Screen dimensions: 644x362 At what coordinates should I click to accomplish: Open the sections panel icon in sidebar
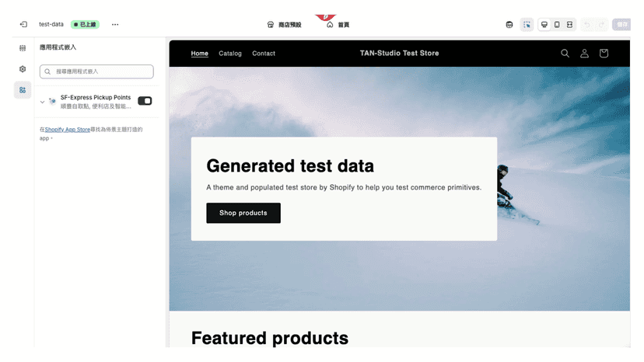click(23, 48)
